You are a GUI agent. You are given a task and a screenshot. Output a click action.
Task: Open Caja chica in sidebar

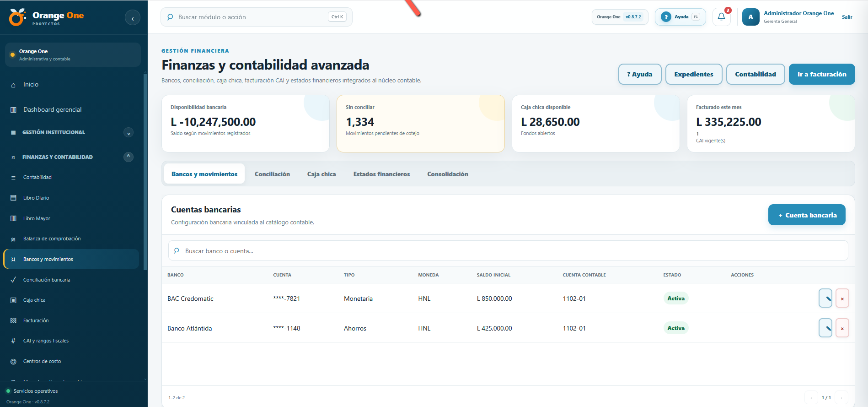[71, 300]
